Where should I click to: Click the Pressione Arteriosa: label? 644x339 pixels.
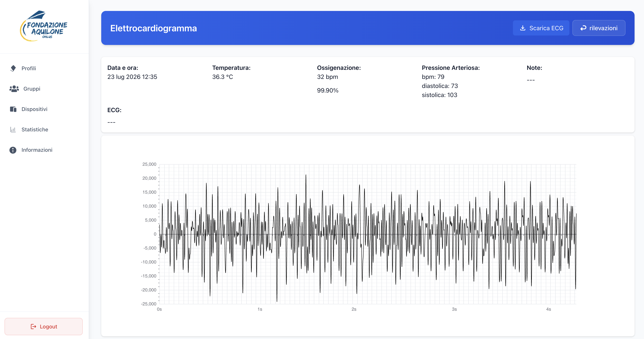[x=451, y=68]
